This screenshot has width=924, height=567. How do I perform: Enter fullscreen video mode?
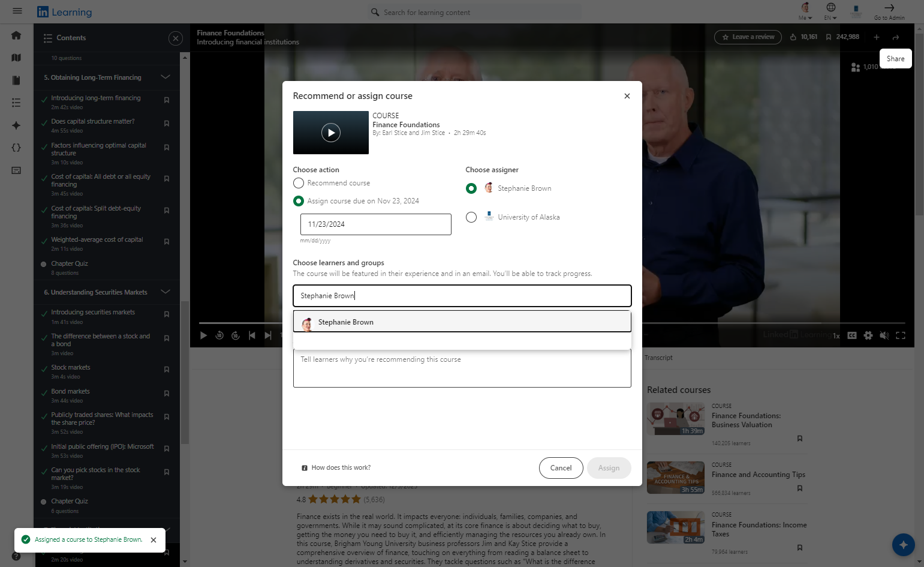901,335
